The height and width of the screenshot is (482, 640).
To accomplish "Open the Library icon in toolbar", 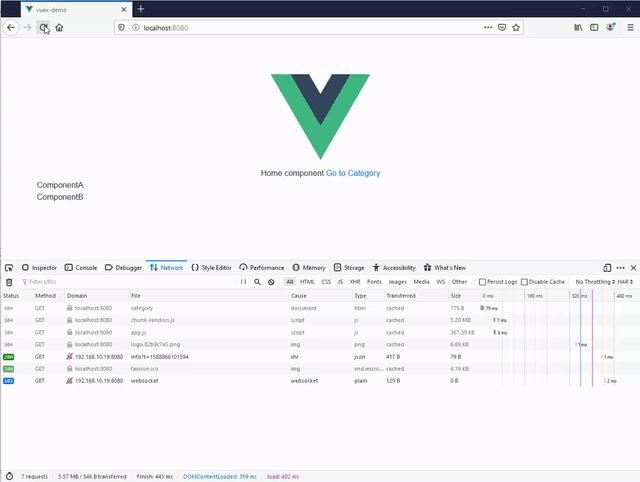I will point(578,28).
